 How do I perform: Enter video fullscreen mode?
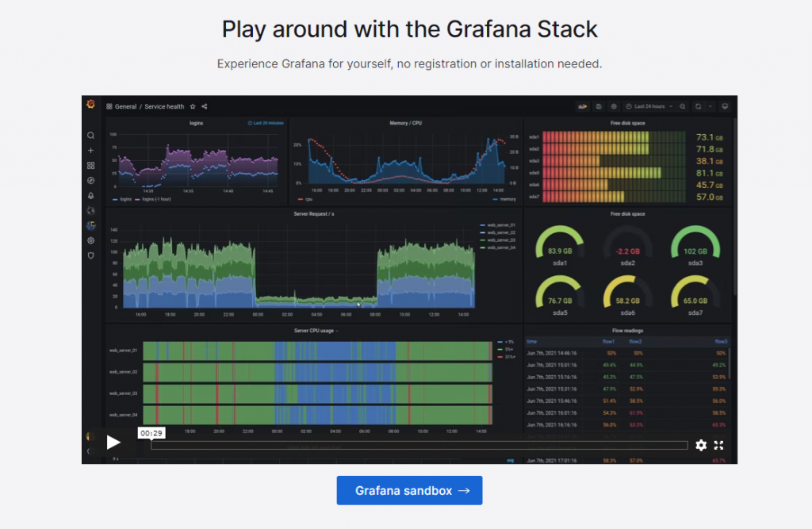718,445
